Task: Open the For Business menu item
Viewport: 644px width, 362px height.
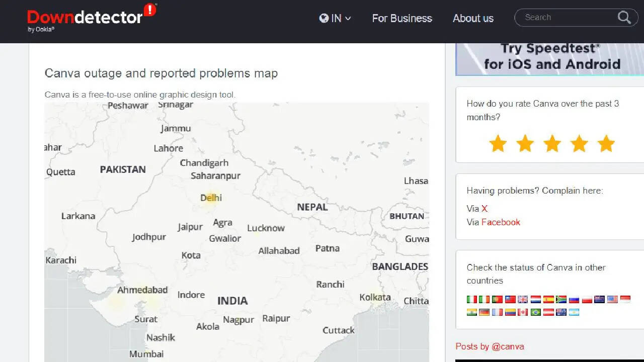Action: click(x=402, y=19)
